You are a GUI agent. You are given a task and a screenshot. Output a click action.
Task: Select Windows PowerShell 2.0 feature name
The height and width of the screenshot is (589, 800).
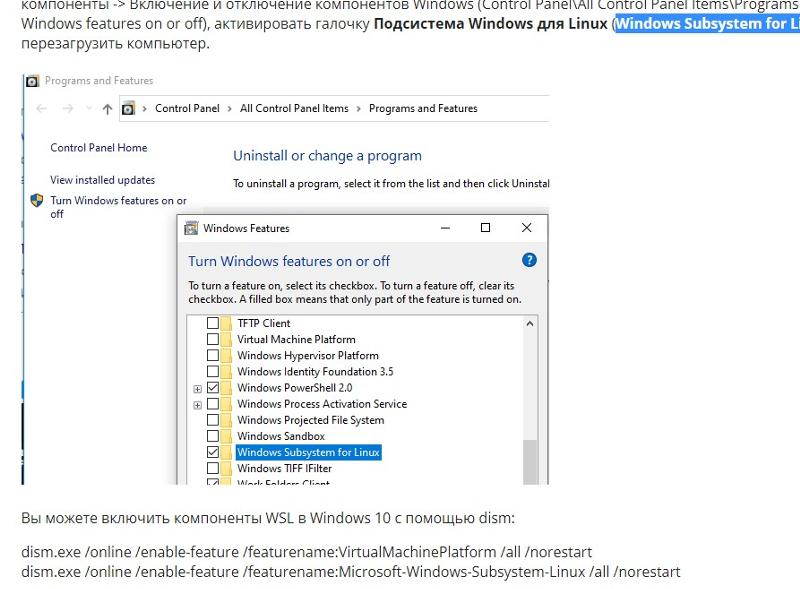coord(295,388)
